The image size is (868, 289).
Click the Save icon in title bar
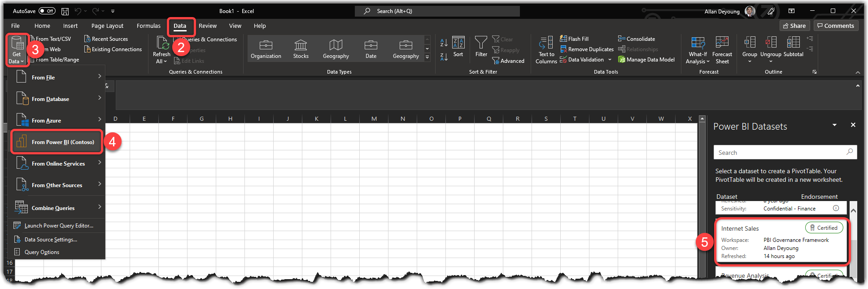(65, 11)
